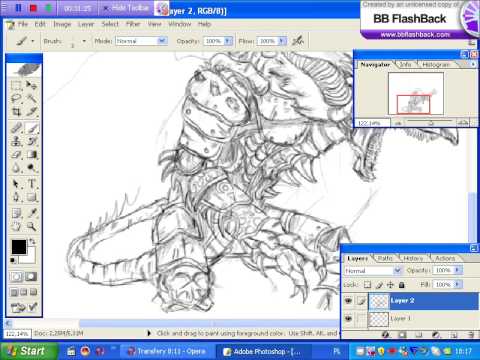Open the brush Mode dropdown
The height and width of the screenshot is (360, 480).
(x=162, y=41)
